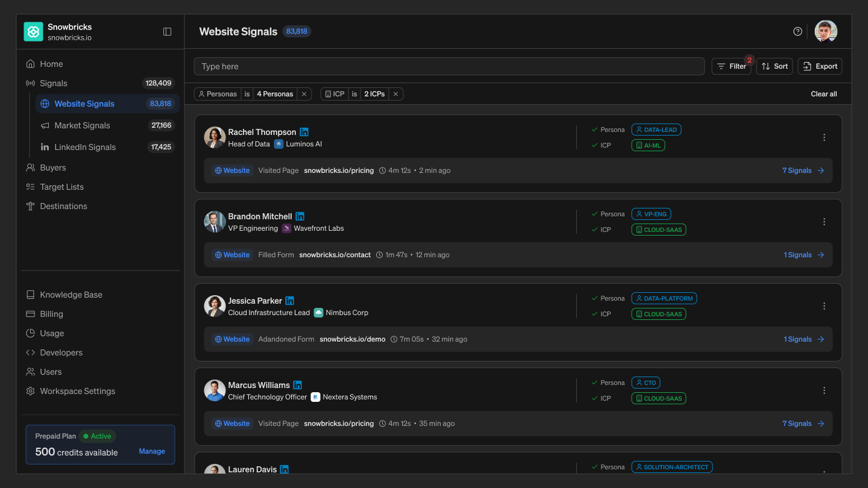Collapse the sidebar panel icon
Image resolution: width=868 pixels, height=488 pixels.
(168, 31)
